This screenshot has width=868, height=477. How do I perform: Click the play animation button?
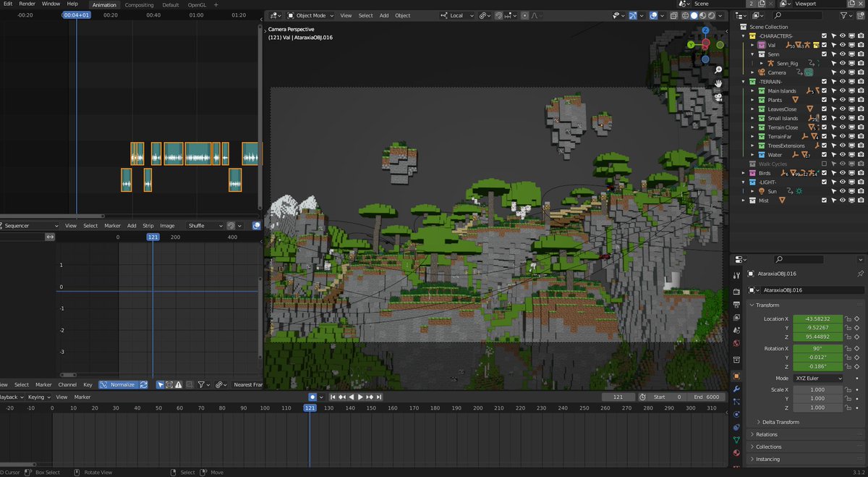point(360,397)
